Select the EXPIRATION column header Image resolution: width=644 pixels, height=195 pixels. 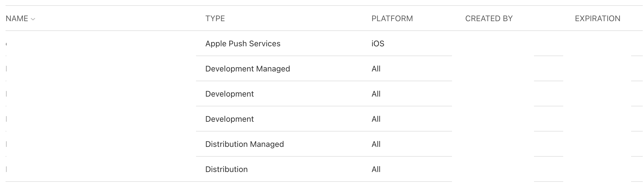[598, 18]
